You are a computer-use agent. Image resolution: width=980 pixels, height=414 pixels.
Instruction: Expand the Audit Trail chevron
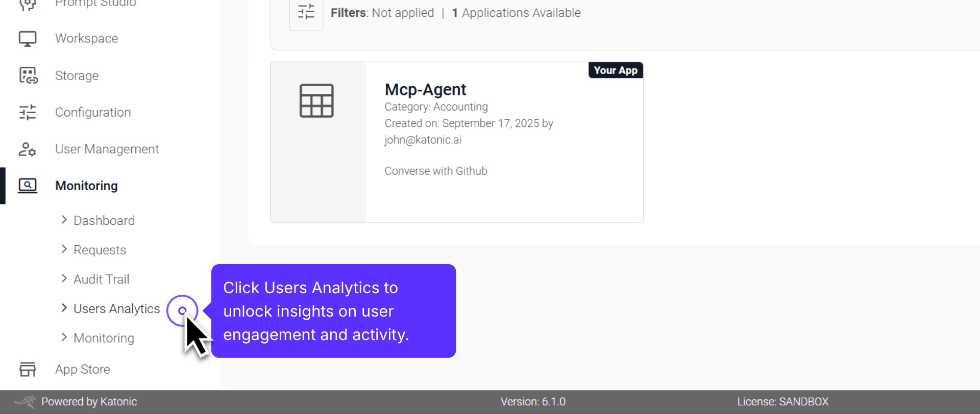pos(64,279)
